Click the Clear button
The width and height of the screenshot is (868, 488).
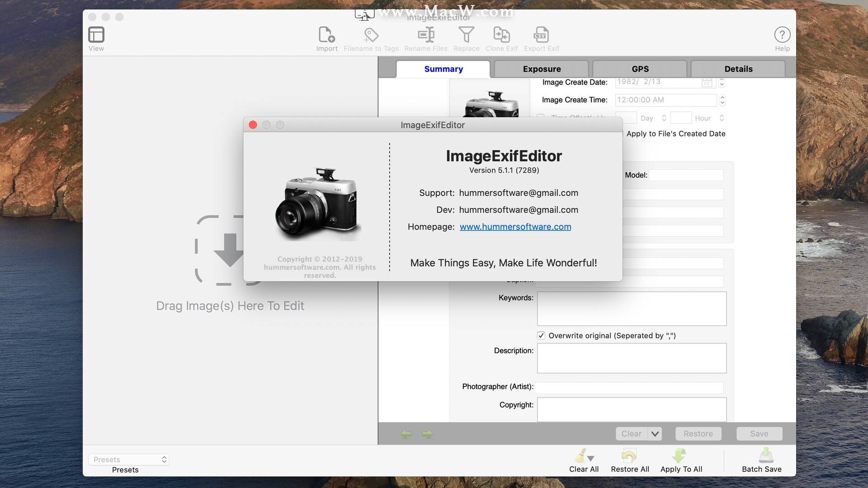pyautogui.click(x=632, y=434)
